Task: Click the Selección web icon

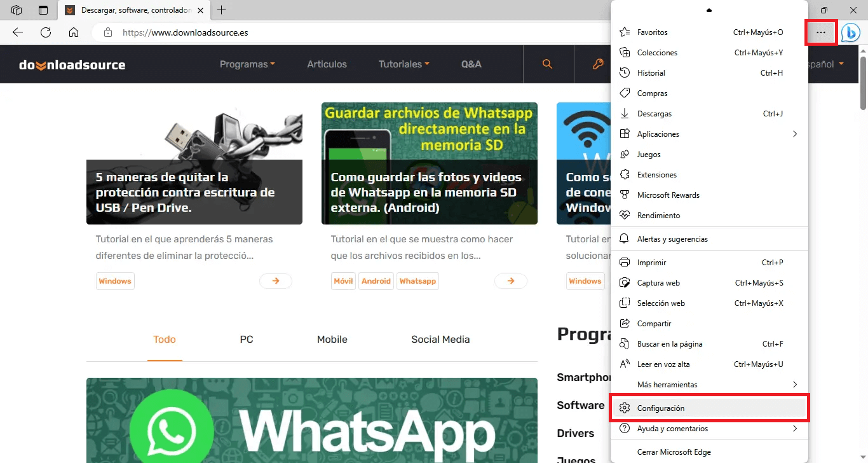Action: (x=625, y=303)
